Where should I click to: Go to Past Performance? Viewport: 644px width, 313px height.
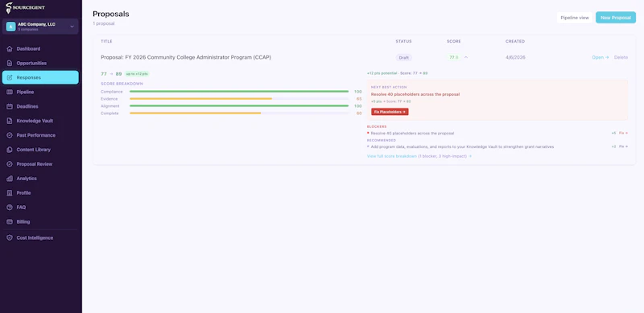tap(40, 135)
